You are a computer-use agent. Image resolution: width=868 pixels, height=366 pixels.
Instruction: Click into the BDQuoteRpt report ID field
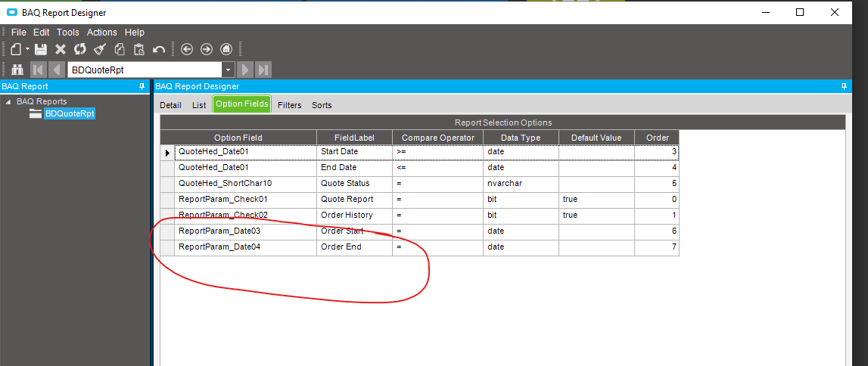[145, 70]
